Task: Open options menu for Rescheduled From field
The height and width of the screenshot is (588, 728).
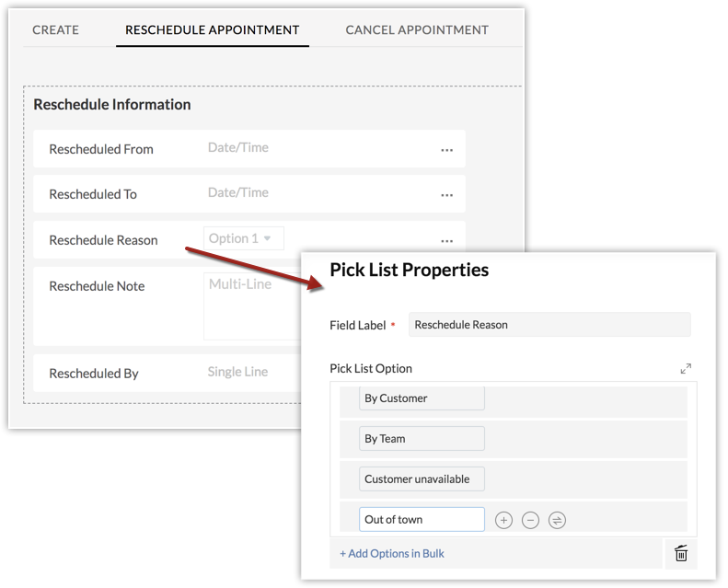Action: click(x=446, y=149)
